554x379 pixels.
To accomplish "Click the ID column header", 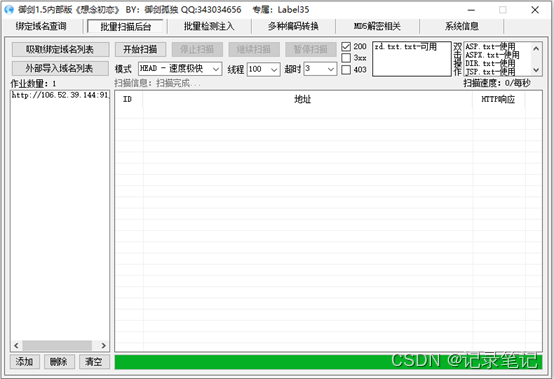I will [x=129, y=99].
